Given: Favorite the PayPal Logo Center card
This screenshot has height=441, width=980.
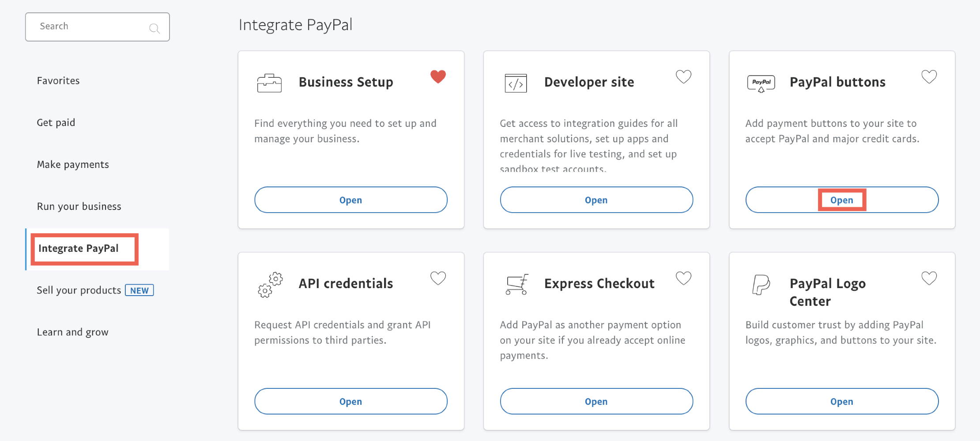Looking at the screenshot, I should (x=929, y=278).
